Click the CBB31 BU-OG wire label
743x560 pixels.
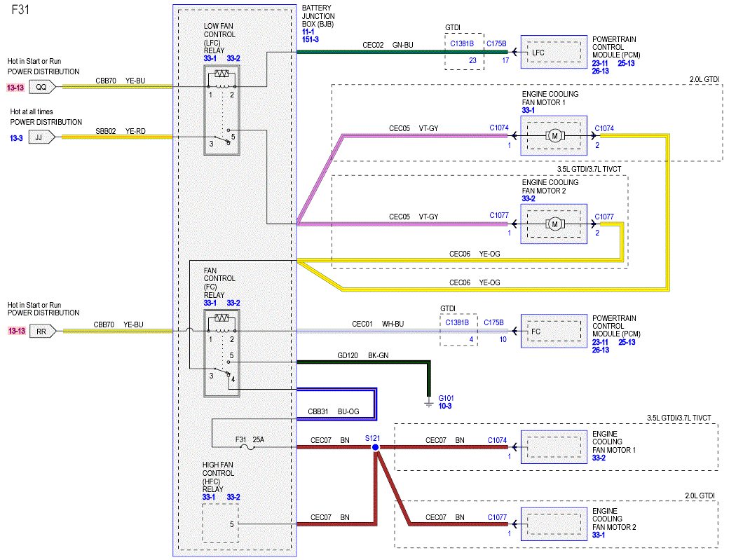(333, 411)
